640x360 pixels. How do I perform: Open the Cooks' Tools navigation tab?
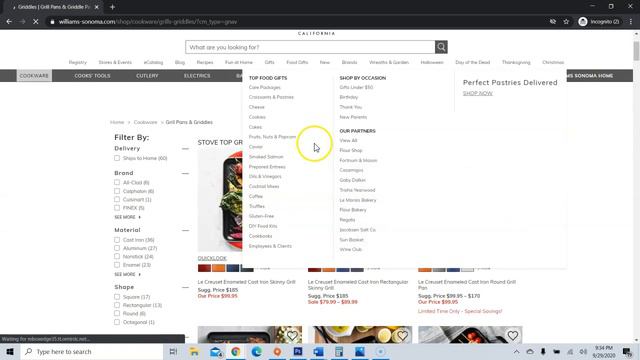click(x=92, y=76)
